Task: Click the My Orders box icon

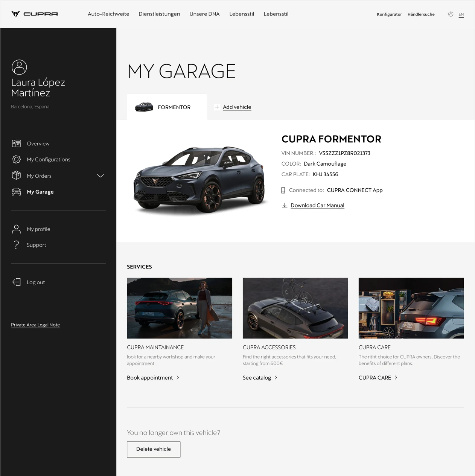Action: (x=16, y=175)
